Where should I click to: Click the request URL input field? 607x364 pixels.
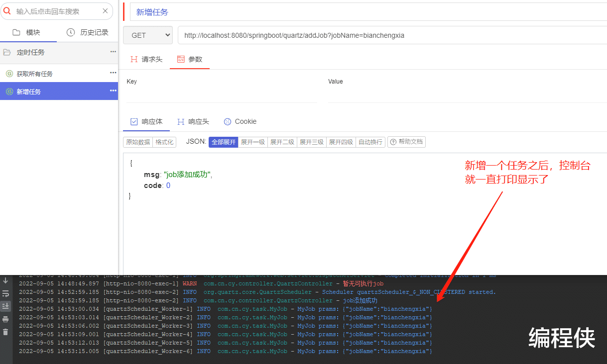click(392, 35)
